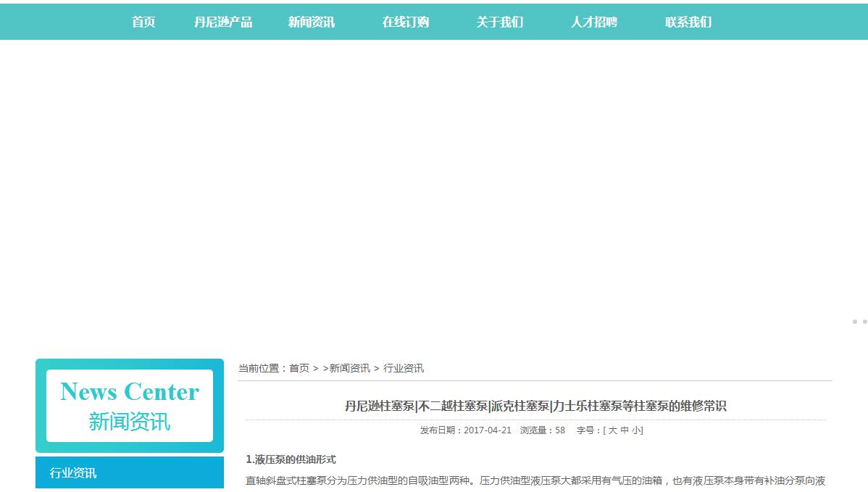Open the 关于我们 menu item
Screen dimensions: 868x492
pos(500,22)
